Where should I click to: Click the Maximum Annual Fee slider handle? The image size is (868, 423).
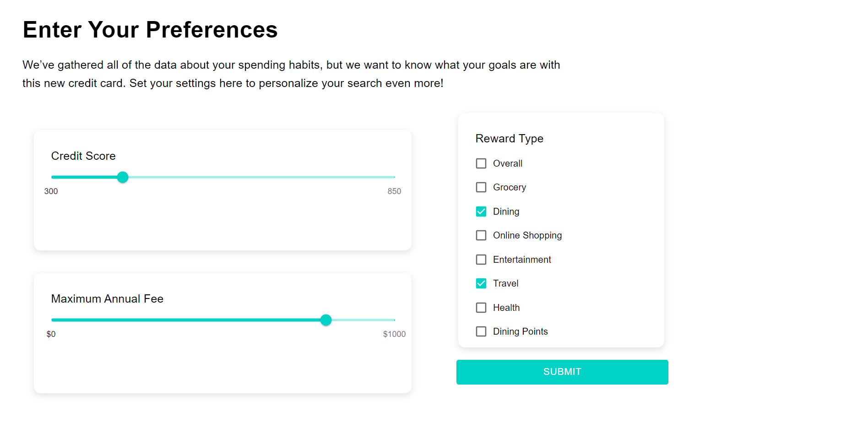326,320
